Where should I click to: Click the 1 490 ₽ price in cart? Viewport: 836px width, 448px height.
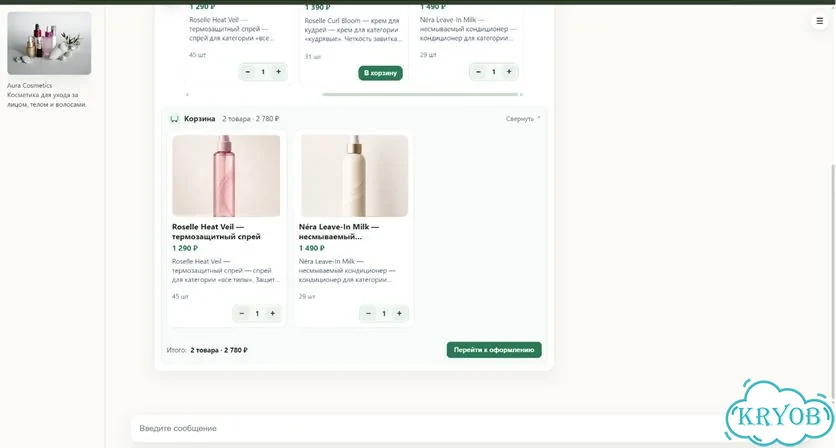pyautogui.click(x=312, y=248)
